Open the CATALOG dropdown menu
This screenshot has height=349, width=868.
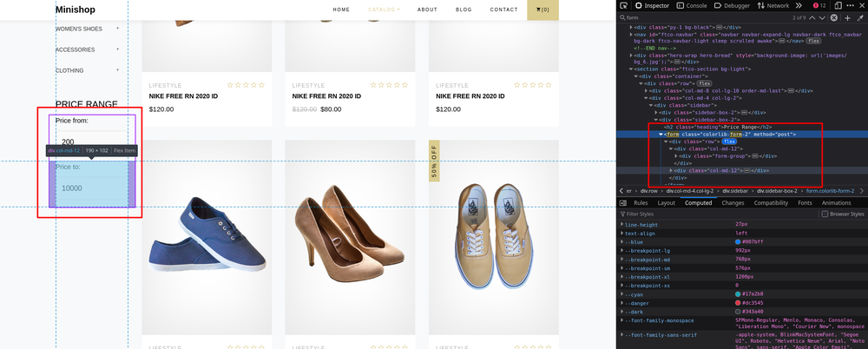point(384,10)
